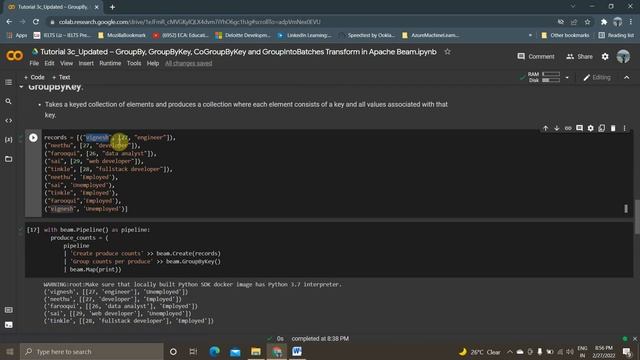Open Colab settings gear in header
Image resolution: width=640 pixels, height=360 pixels.
(x=605, y=56)
